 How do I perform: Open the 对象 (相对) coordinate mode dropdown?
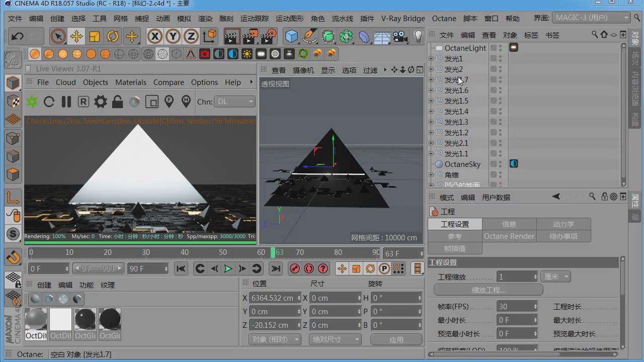[275, 339]
